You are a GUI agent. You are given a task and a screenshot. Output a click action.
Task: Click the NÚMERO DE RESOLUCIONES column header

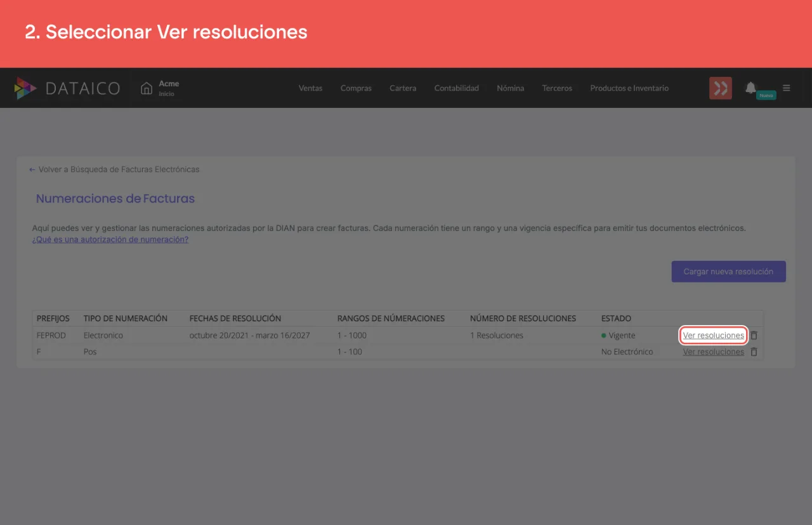point(523,318)
